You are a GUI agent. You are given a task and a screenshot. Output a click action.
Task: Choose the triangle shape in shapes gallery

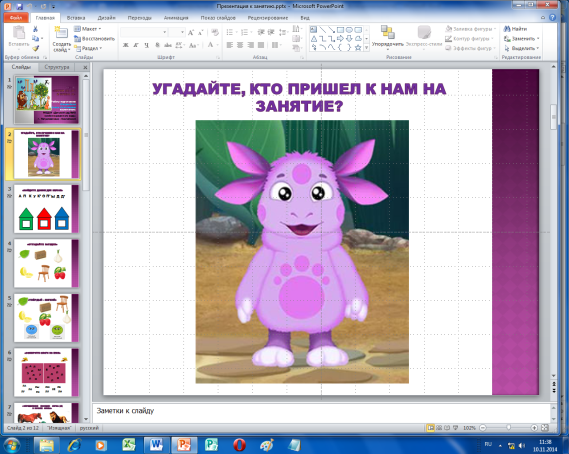314,38
